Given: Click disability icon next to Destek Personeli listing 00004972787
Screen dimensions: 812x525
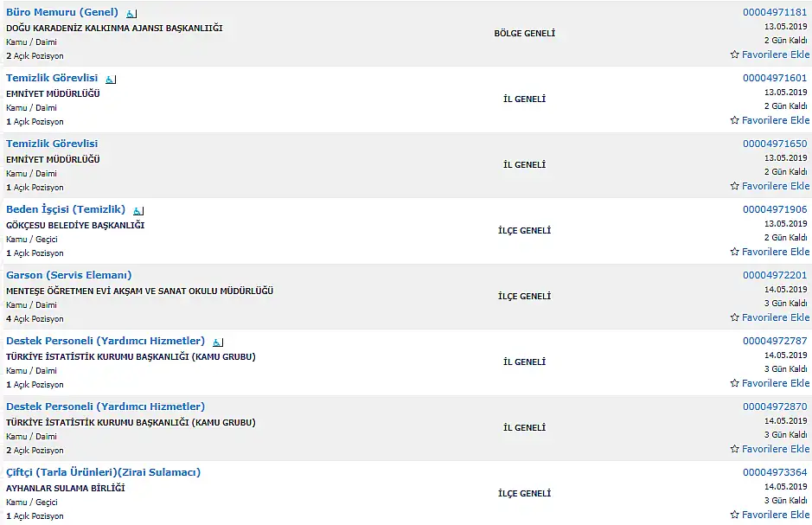Looking at the screenshot, I should [218, 343].
